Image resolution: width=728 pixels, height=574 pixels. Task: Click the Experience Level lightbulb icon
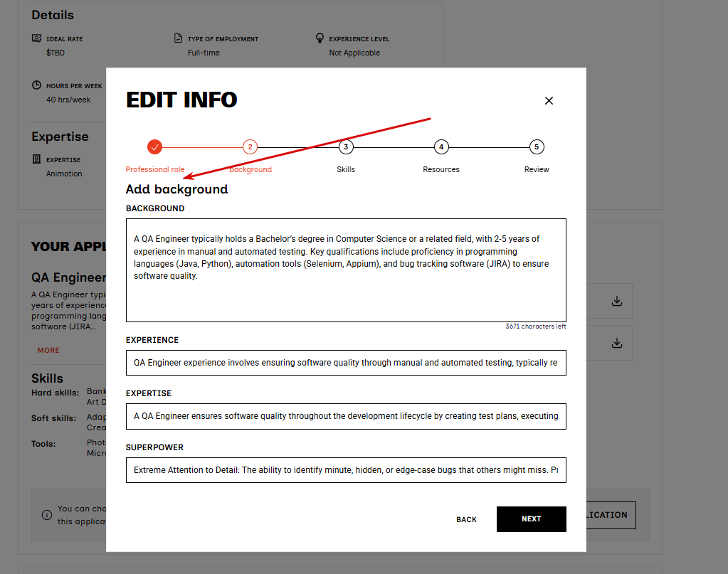coord(320,38)
